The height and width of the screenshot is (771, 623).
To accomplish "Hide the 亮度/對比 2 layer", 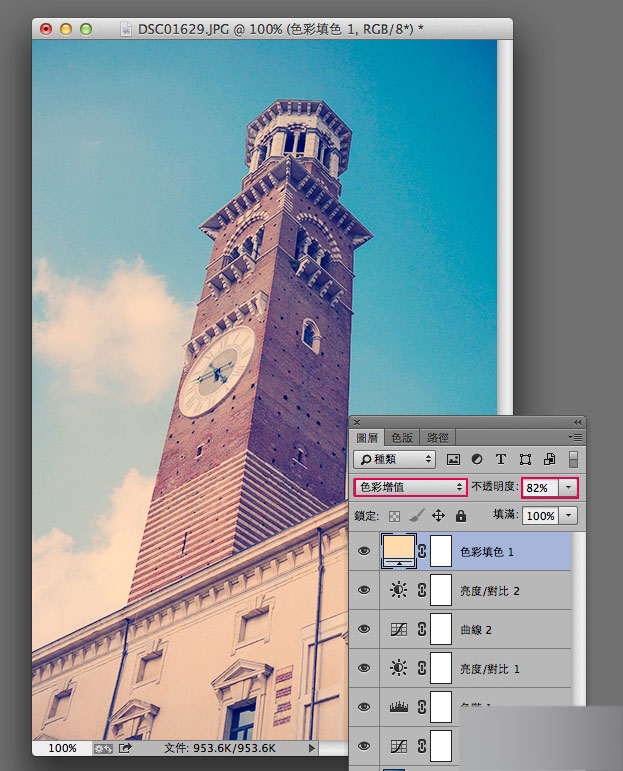I will (x=364, y=590).
